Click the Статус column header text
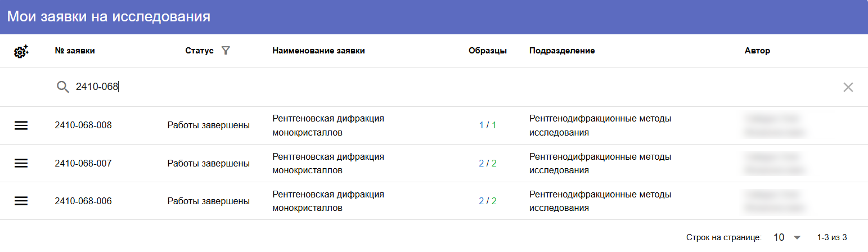Viewport: 868px width, 252px height. tap(200, 51)
